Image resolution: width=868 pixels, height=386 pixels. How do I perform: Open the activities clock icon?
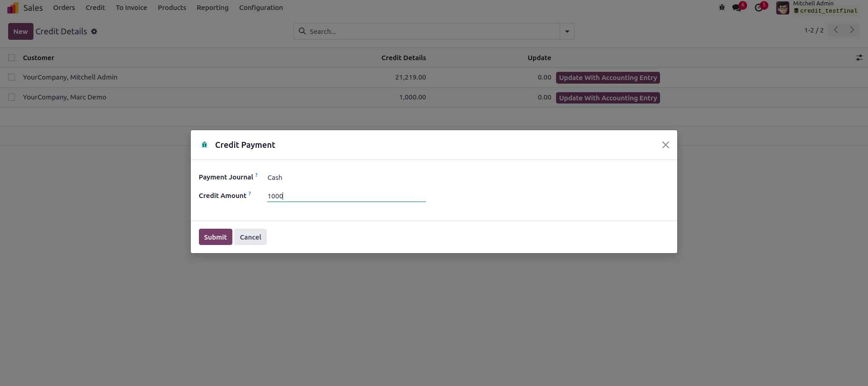coord(759,8)
